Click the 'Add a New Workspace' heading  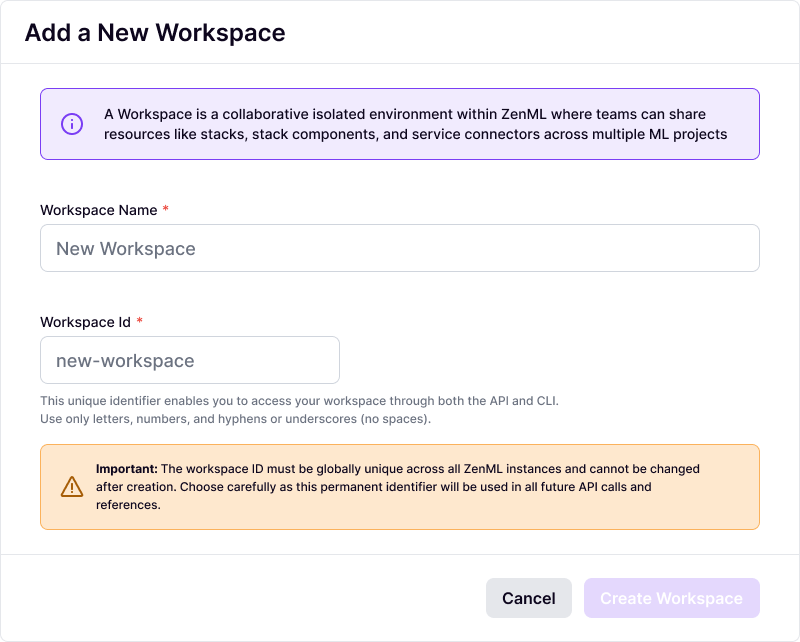[155, 32]
